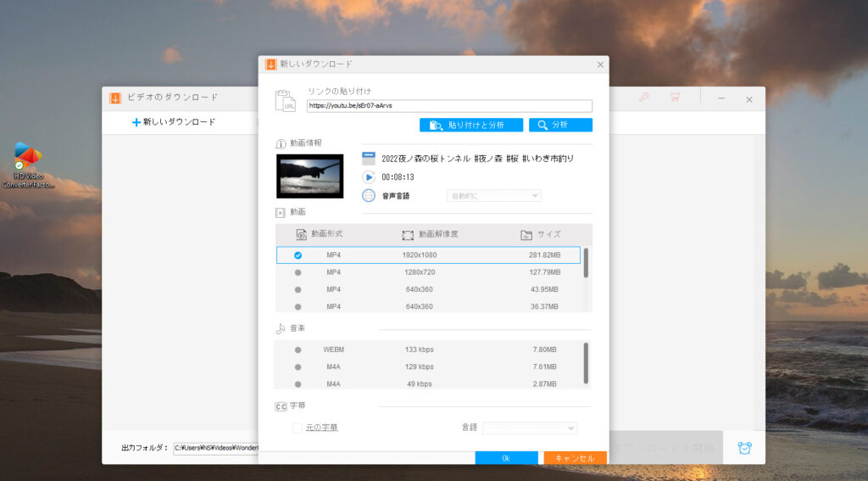Click the key registration icon

[x=643, y=98]
